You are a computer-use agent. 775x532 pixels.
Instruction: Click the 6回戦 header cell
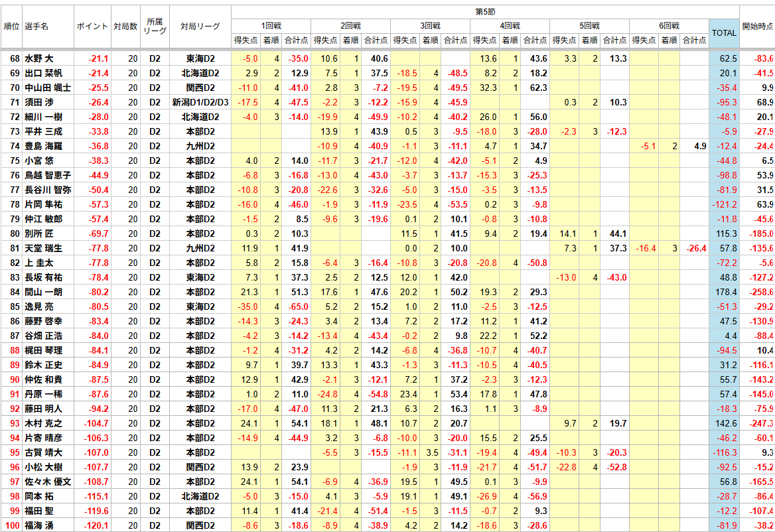[669, 26]
